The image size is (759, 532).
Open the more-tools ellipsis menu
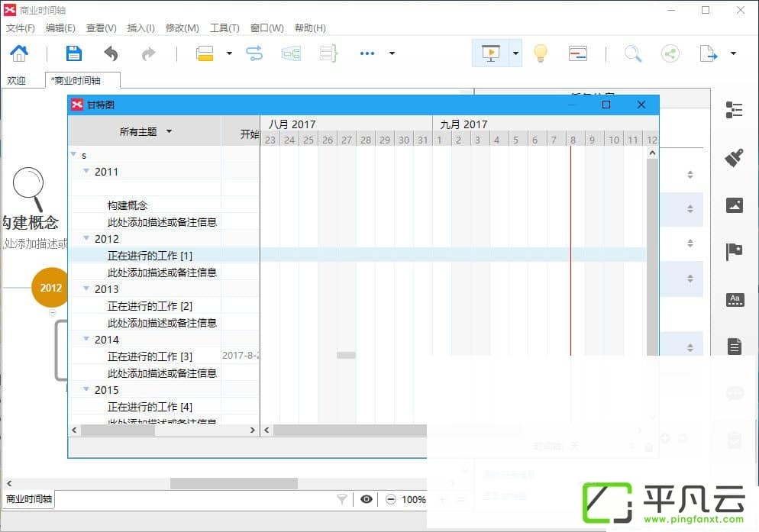367,53
